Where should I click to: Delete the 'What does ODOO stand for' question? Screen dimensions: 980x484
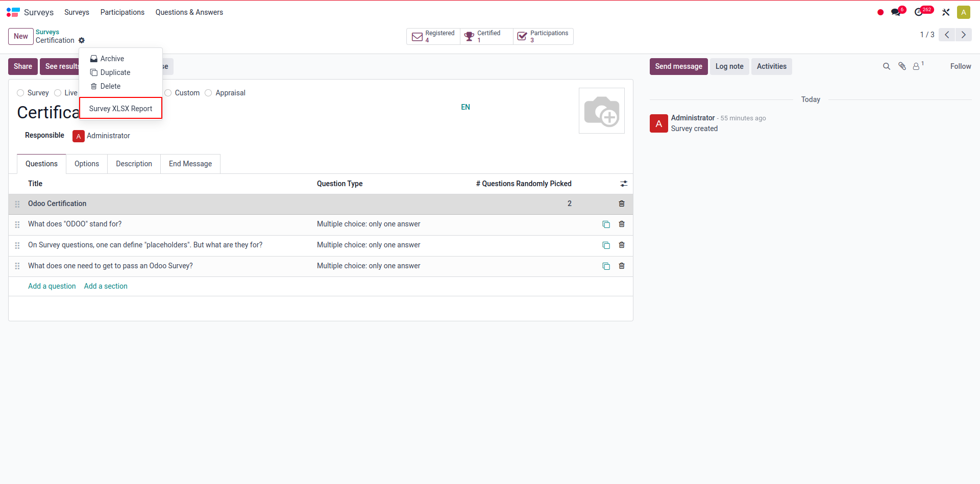[622, 224]
